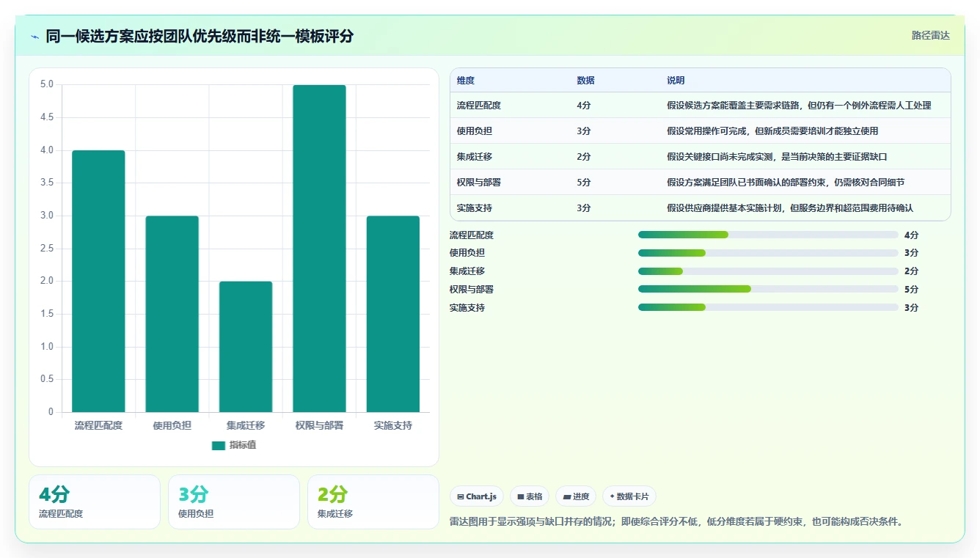Click the 集成迁移 progress bar
This screenshot has width=980, height=558.
[768, 271]
